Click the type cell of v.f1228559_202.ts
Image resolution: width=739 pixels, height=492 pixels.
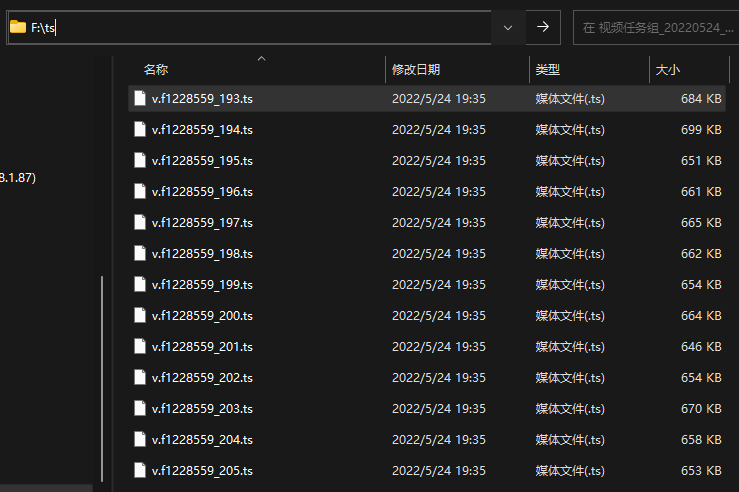(x=570, y=377)
